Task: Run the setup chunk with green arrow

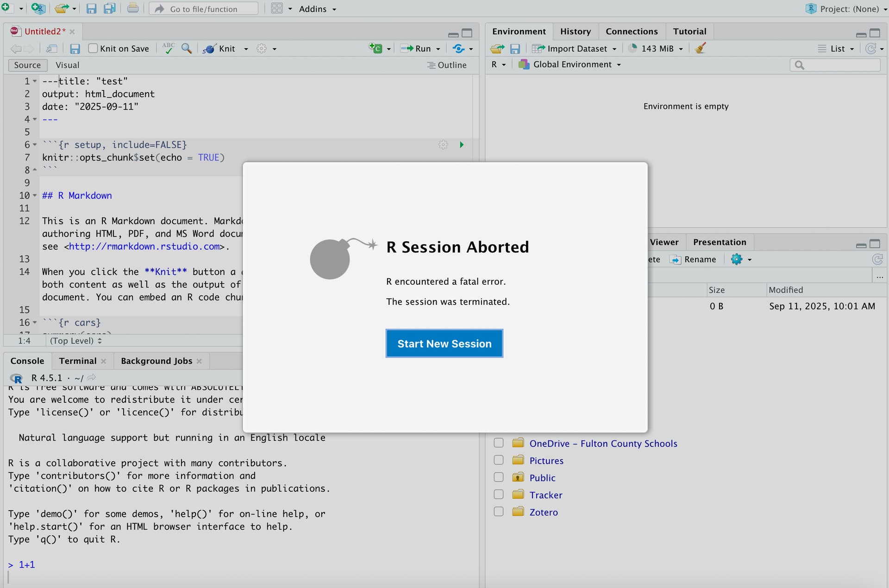Action: pyautogui.click(x=461, y=144)
